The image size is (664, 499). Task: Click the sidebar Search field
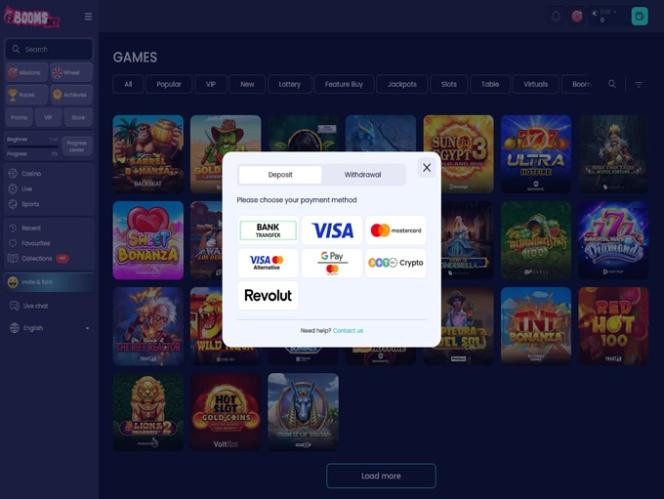click(x=50, y=49)
